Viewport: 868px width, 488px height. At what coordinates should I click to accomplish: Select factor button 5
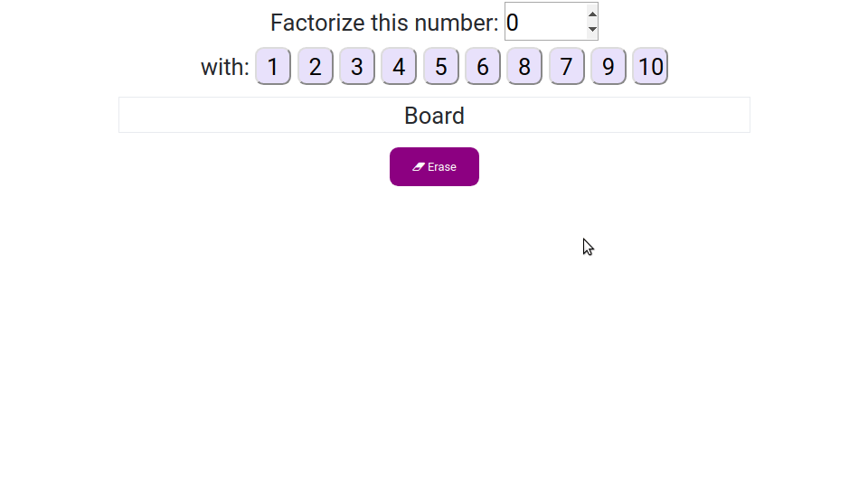tap(441, 66)
